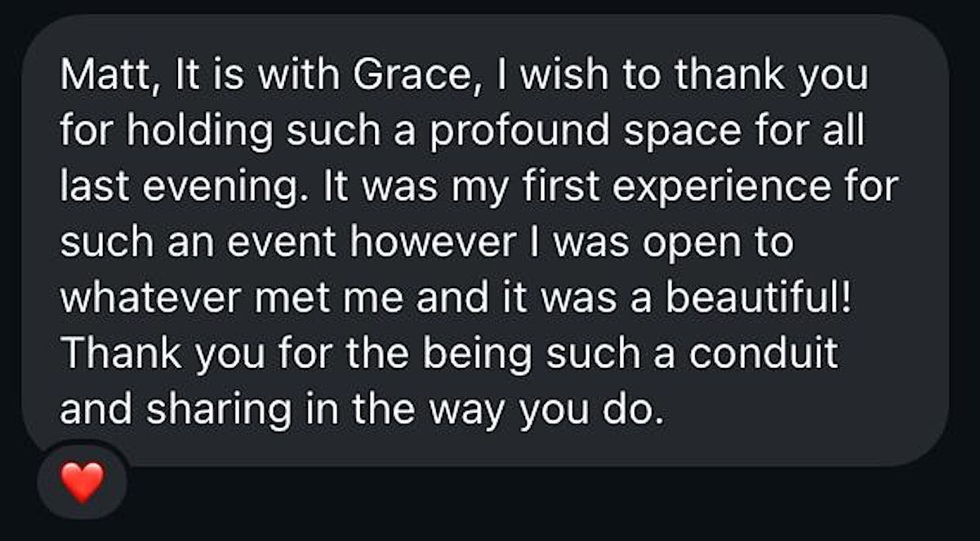Click the word "evening." in the message

(216, 188)
